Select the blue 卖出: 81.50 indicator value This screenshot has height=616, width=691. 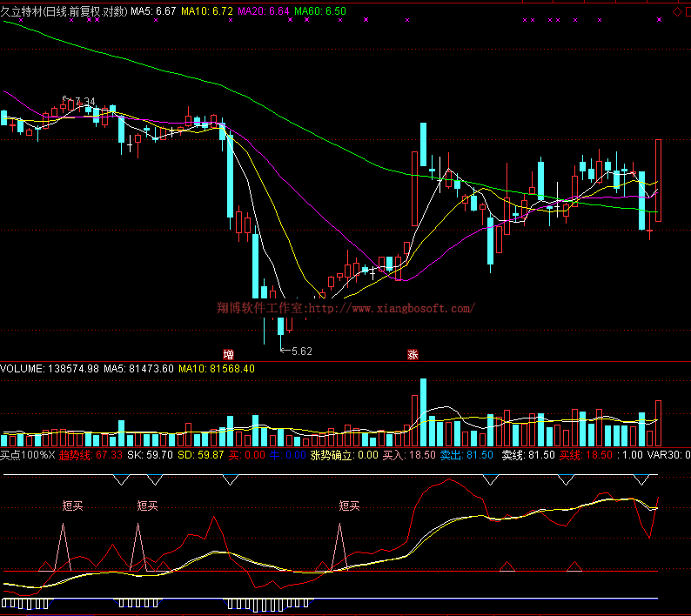(466, 454)
